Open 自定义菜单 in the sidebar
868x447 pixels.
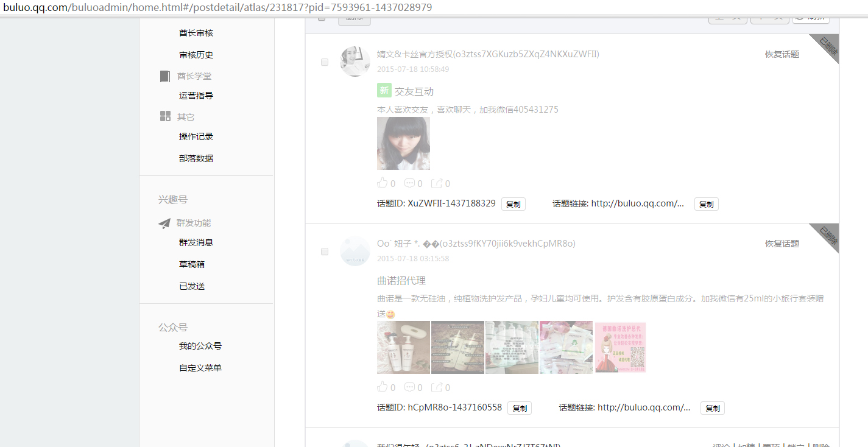[200, 368]
